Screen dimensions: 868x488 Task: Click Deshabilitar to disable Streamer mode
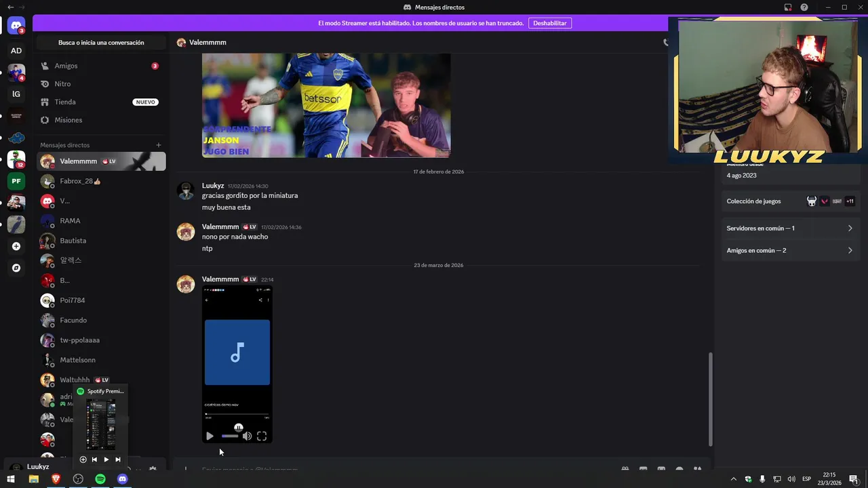[x=550, y=23]
